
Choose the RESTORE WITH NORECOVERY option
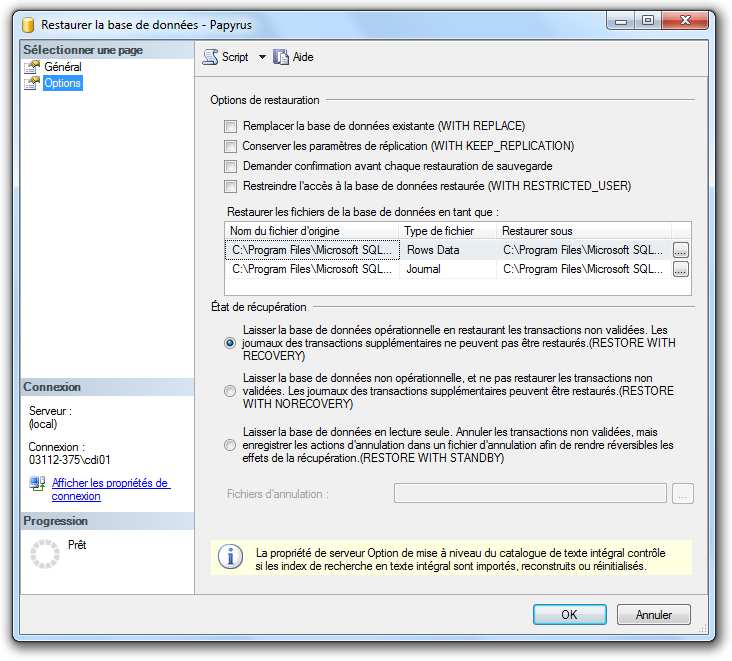(230, 392)
